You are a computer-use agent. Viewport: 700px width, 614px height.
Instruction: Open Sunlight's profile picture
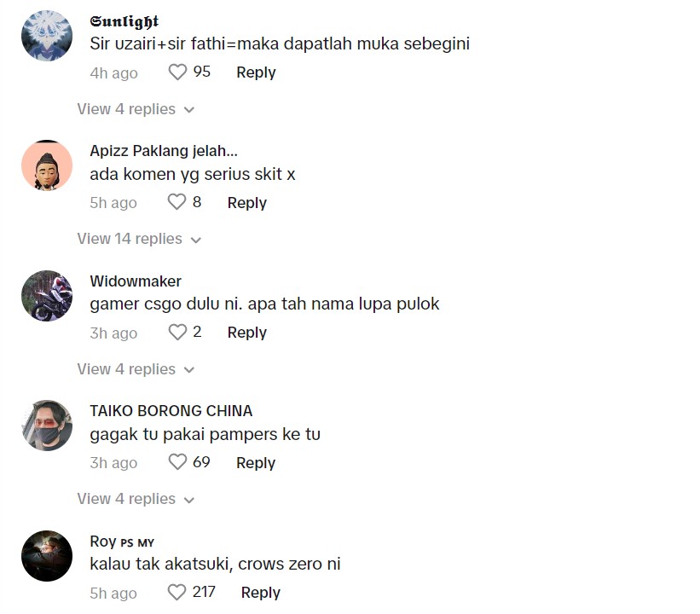point(47,35)
